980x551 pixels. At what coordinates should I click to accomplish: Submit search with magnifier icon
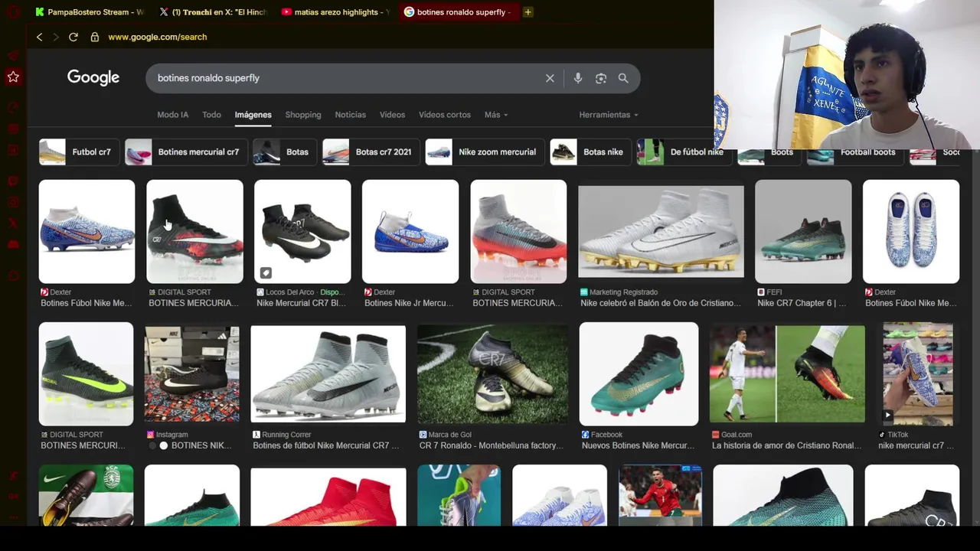[623, 78]
